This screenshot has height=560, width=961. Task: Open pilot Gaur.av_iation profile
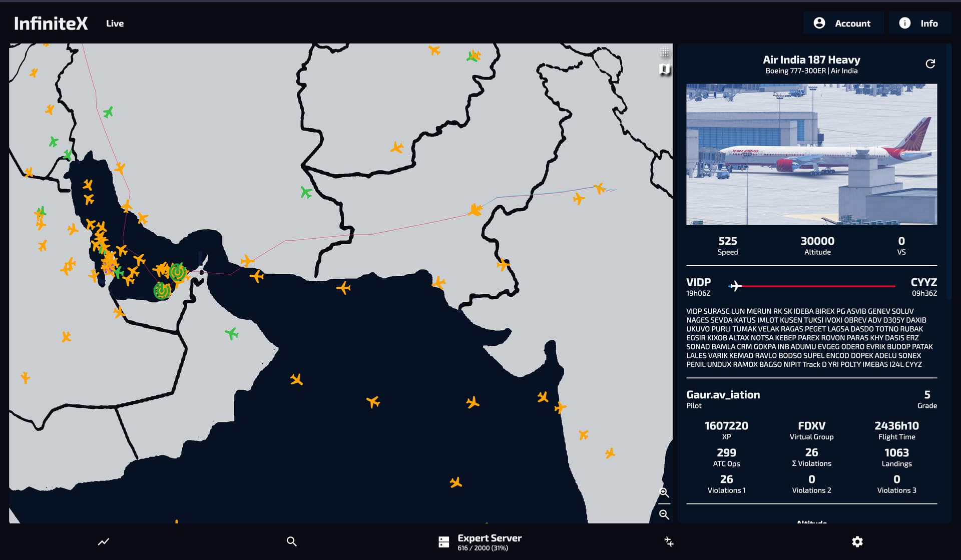click(x=723, y=395)
